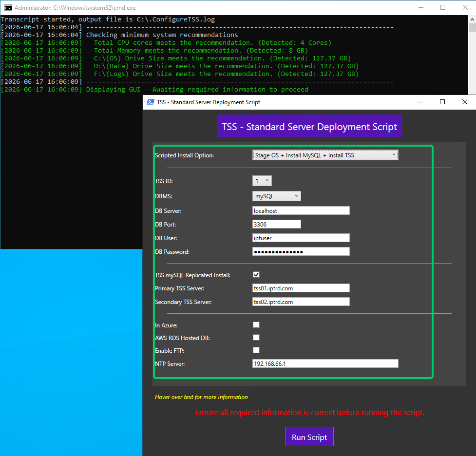Click the DB Port label
Viewport: 476px width, 456px height.
(166, 225)
